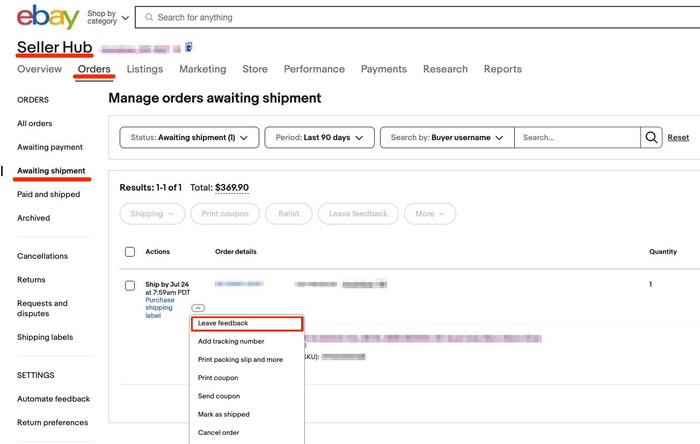The height and width of the screenshot is (444, 700).
Task: Open the Shop by category menu
Action: (108, 17)
